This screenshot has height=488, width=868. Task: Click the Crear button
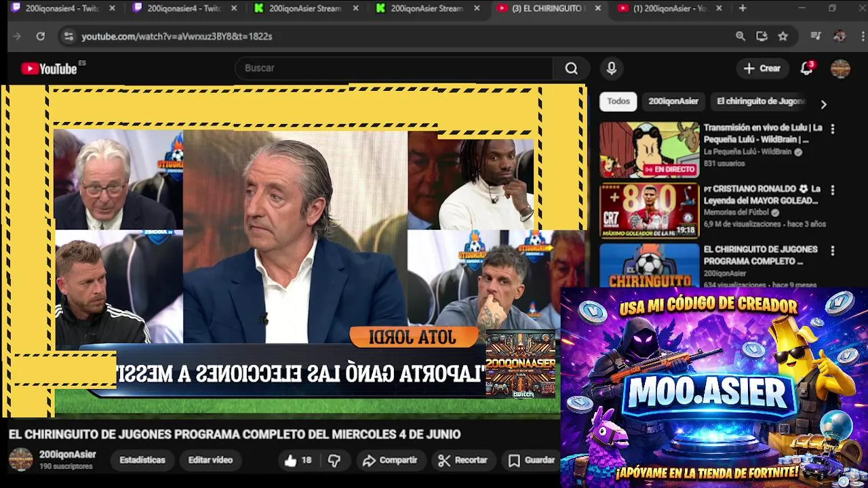tap(762, 68)
